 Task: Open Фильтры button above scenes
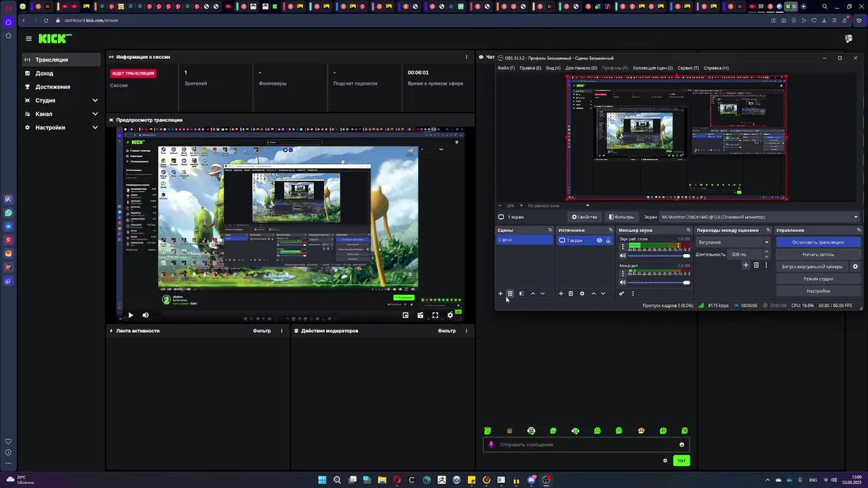[621, 217]
